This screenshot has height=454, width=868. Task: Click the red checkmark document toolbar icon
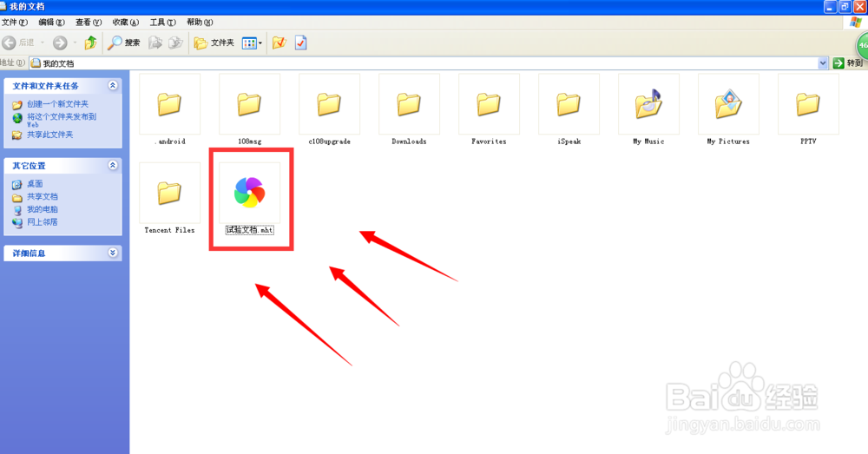coord(300,43)
